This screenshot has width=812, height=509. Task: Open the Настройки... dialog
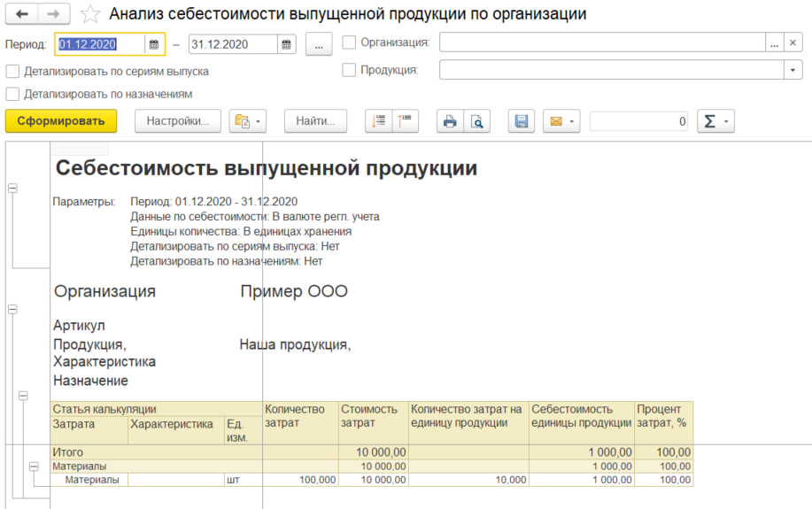click(x=178, y=121)
